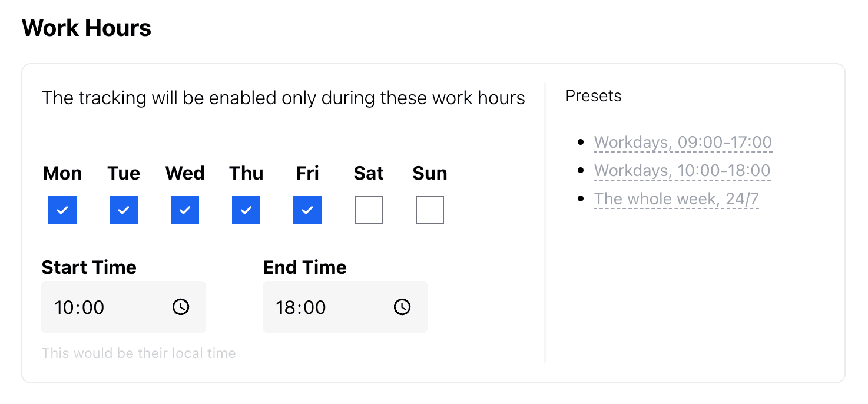
Task: Apply the Workdays, 09:00-17:00 preset
Action: [x=683, y=142]
